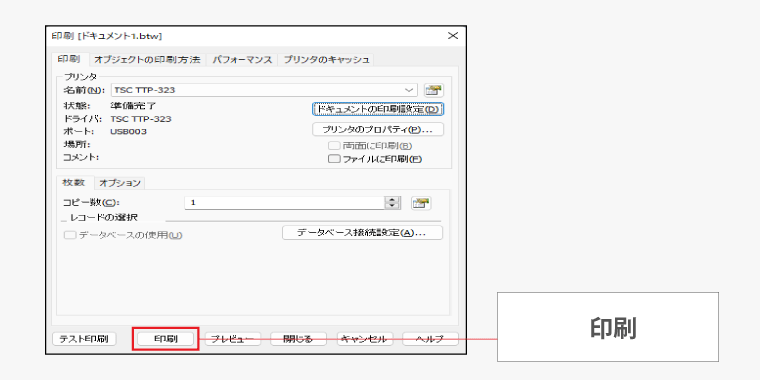The height and width of the screenshot is (380, 760).
Task: Open the プレビュー button
Action: coord(233,339)
